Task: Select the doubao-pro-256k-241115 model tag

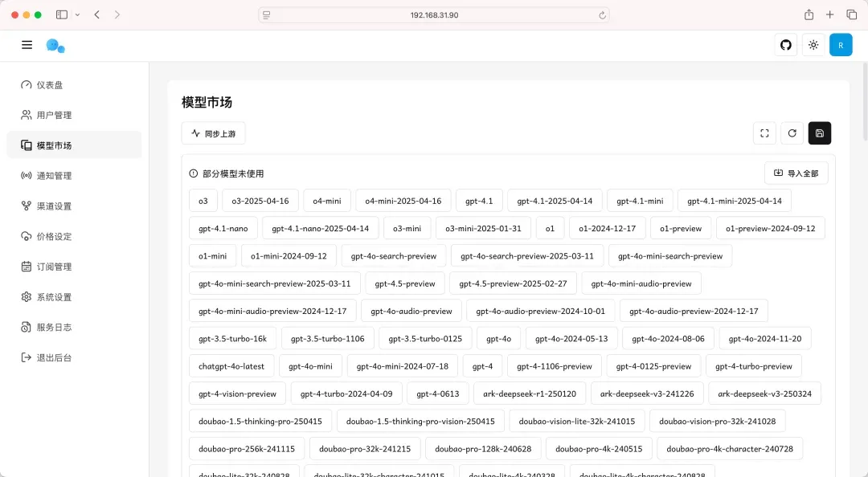Action: click(247, 449)
